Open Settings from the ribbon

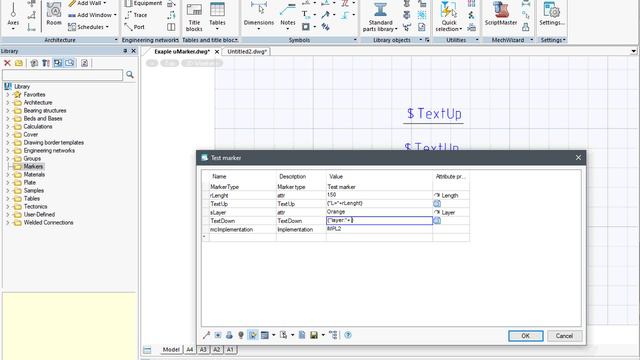point(552,13)
